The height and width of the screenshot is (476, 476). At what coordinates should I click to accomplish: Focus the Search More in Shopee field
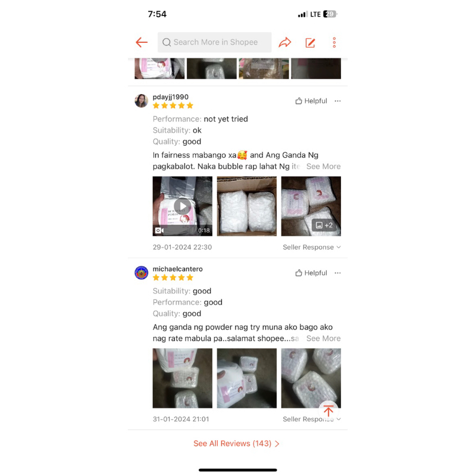coord(214,42)
